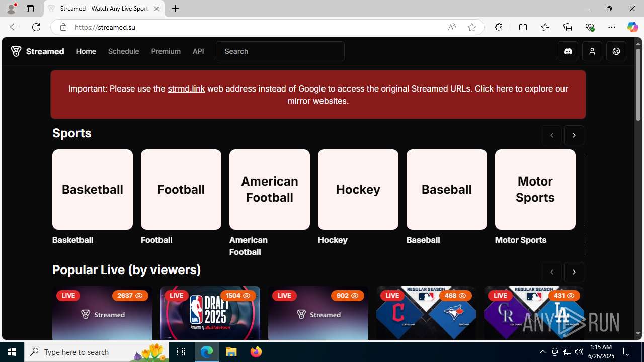Open Schedule nav item
Viewport: 644px width, 362px height.
(x=123, y=51)
